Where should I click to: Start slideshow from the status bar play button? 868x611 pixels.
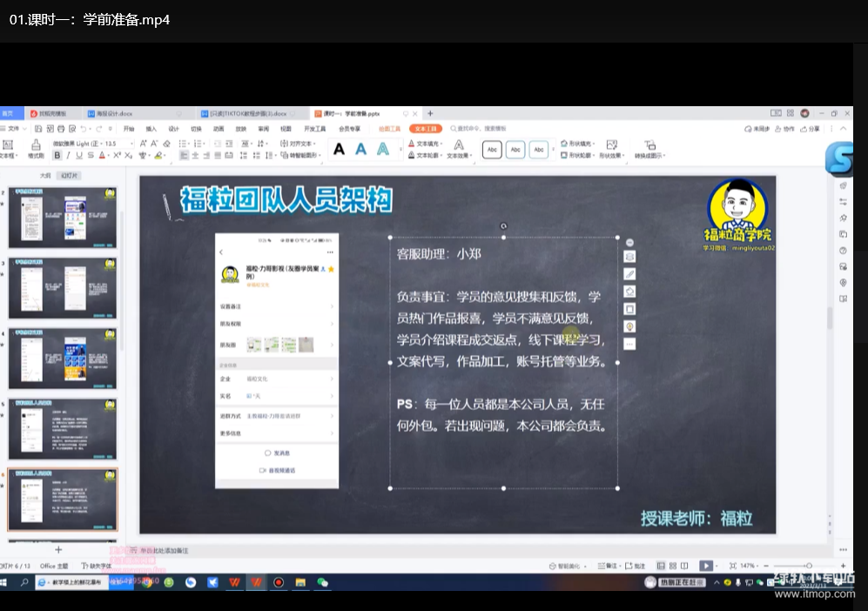click(706, 566)
